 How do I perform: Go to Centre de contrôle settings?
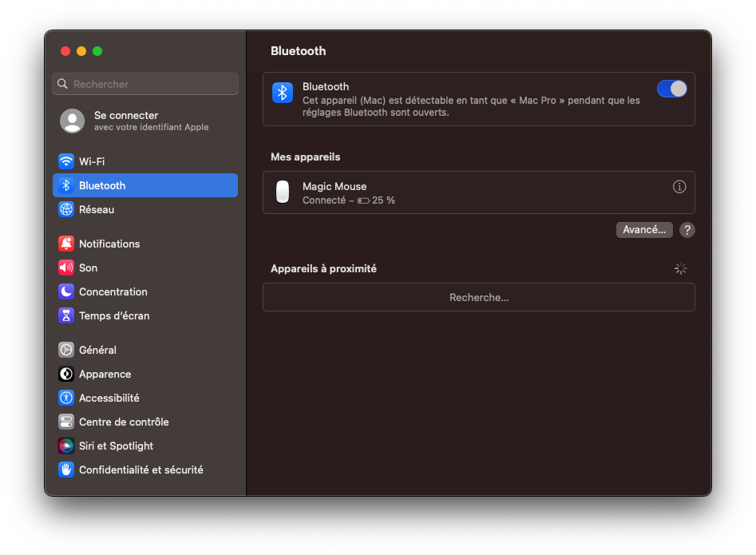[124, 422]
